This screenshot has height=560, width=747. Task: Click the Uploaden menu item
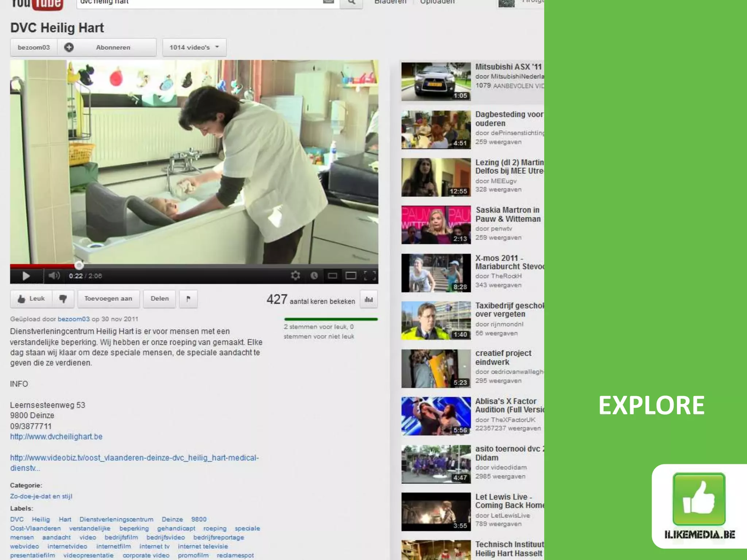tap(437, 2)
